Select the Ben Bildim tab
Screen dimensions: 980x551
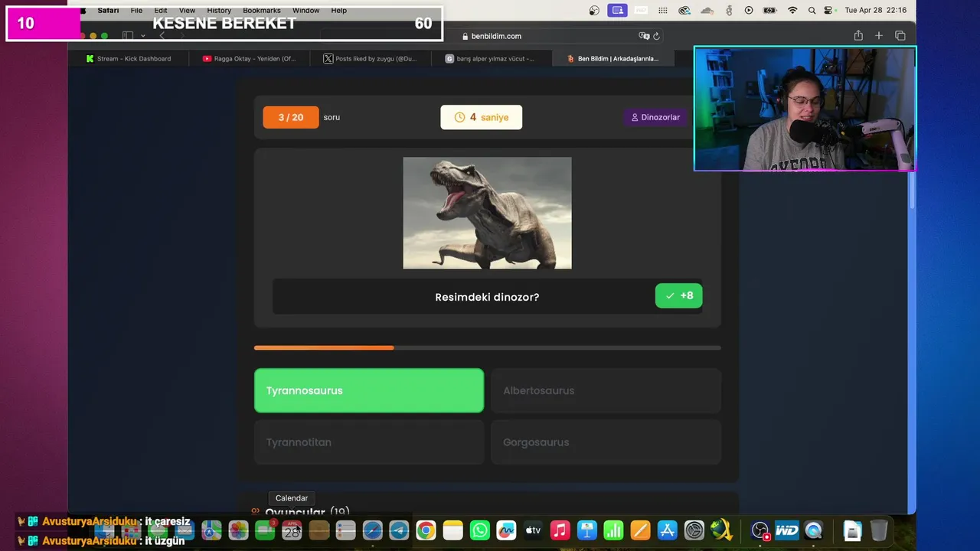click(x=612, y=58)
